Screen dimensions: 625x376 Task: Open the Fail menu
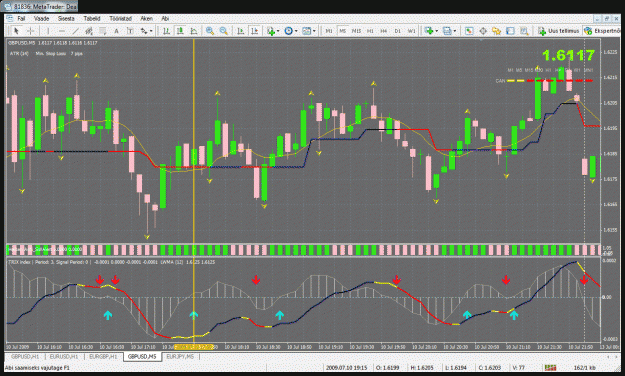pyautogui.click(x=21, y=18)
